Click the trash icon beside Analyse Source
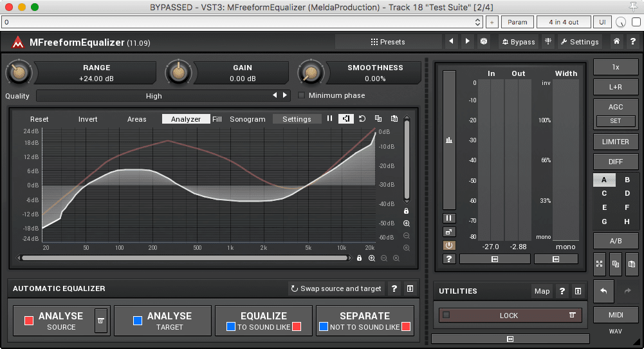644x349 pixels. pyautogui.click(x=100, y=320)
